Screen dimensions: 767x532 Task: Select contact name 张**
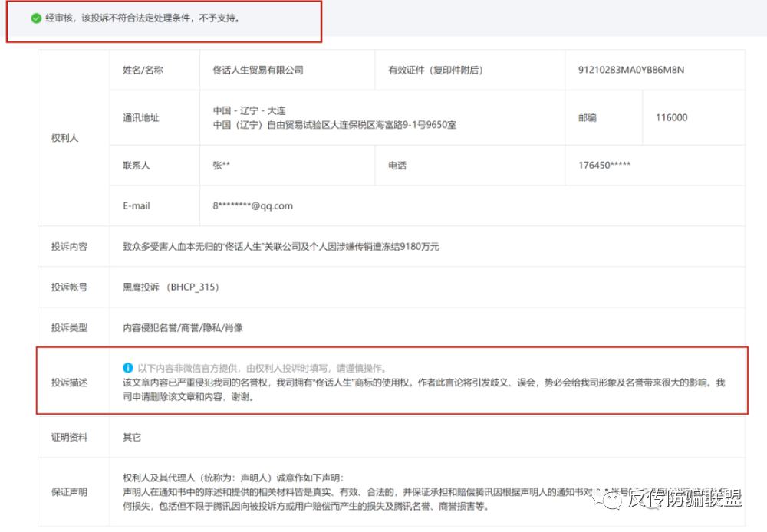[221, 166]
